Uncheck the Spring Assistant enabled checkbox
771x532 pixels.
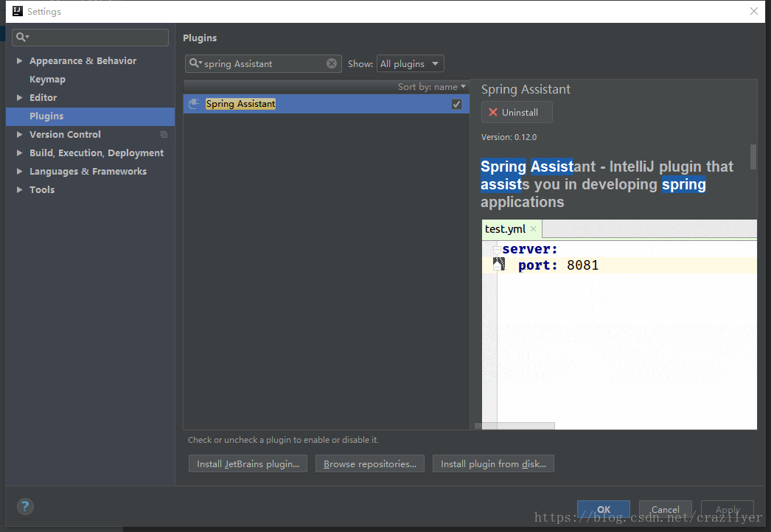[456, 104]
